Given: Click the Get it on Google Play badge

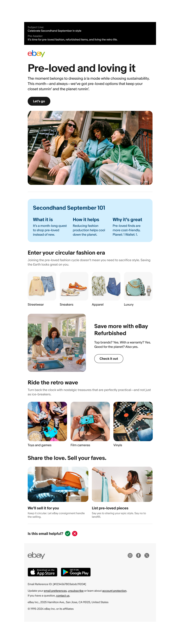Looking at the screenshot, I should 76,572.
